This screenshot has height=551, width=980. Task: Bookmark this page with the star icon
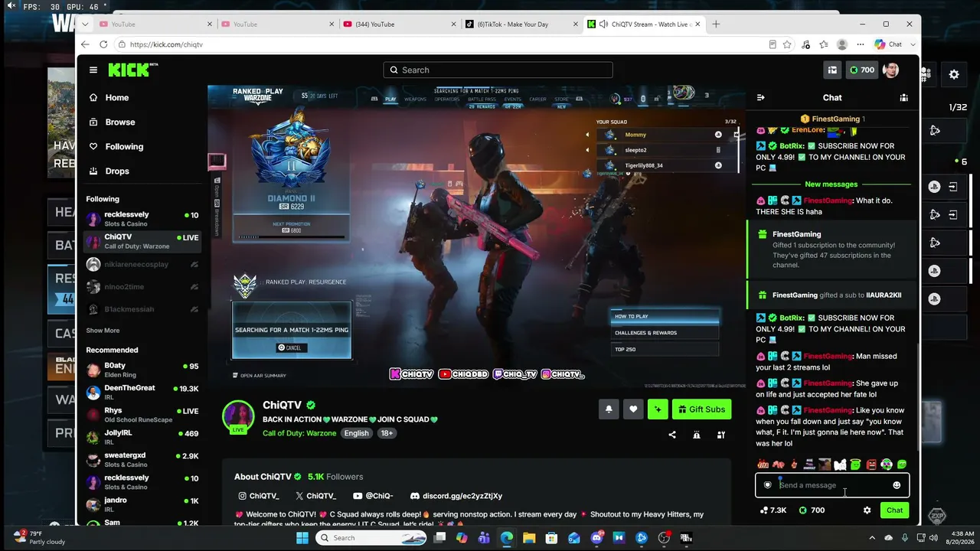[787, 44]
